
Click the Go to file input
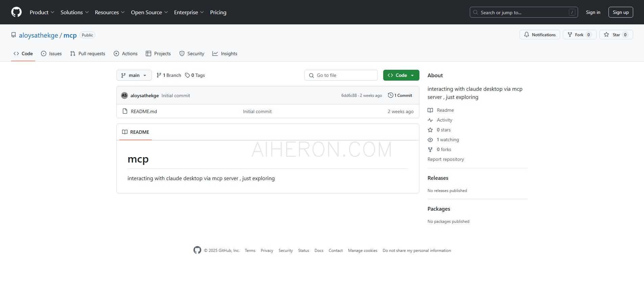tap(341, 75)
